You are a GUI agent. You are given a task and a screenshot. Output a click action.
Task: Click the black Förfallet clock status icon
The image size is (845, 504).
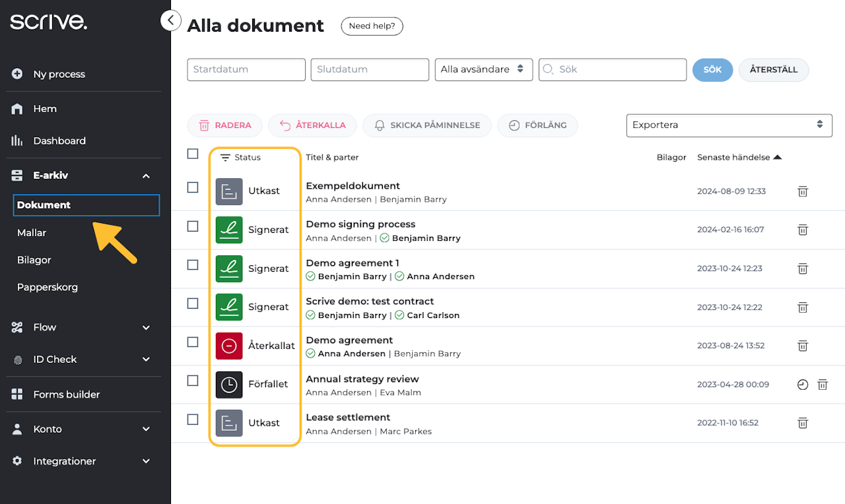pyautogui.click(x=229, y=384)
